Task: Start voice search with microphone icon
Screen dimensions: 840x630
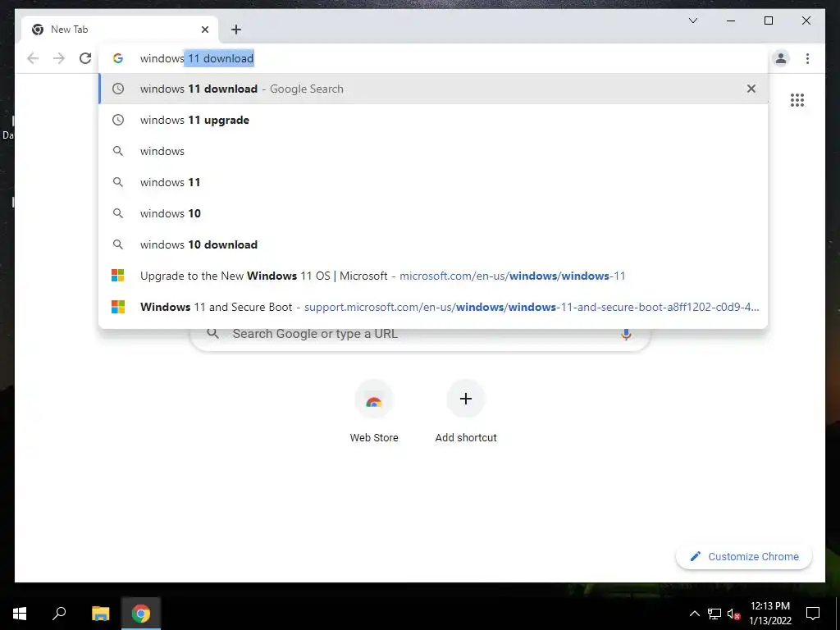Action: coord(626,334)
